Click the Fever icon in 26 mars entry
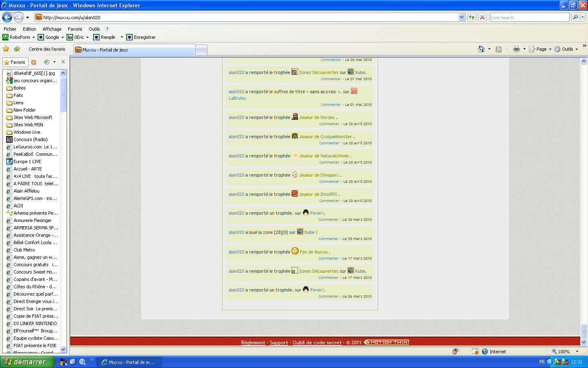The height and width of the screenshot is (368, 588). (306, 212)
